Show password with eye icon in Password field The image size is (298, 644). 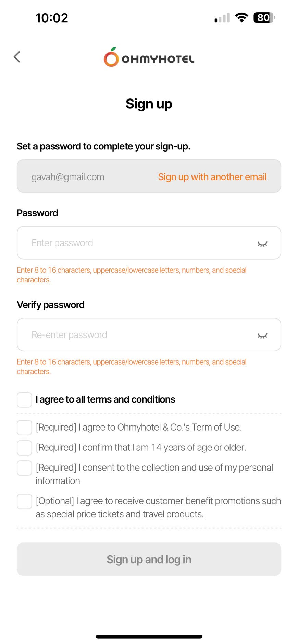[262, 244]
